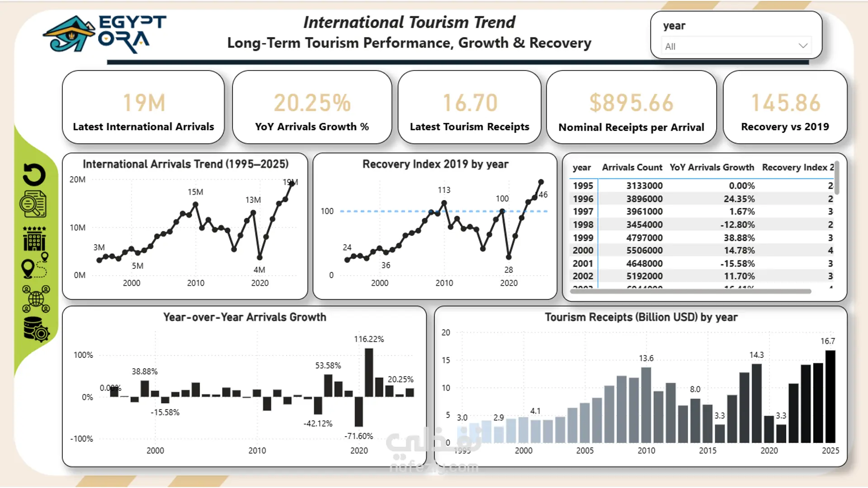Click the reset arrow icon in sidebar

pos(34,174)
